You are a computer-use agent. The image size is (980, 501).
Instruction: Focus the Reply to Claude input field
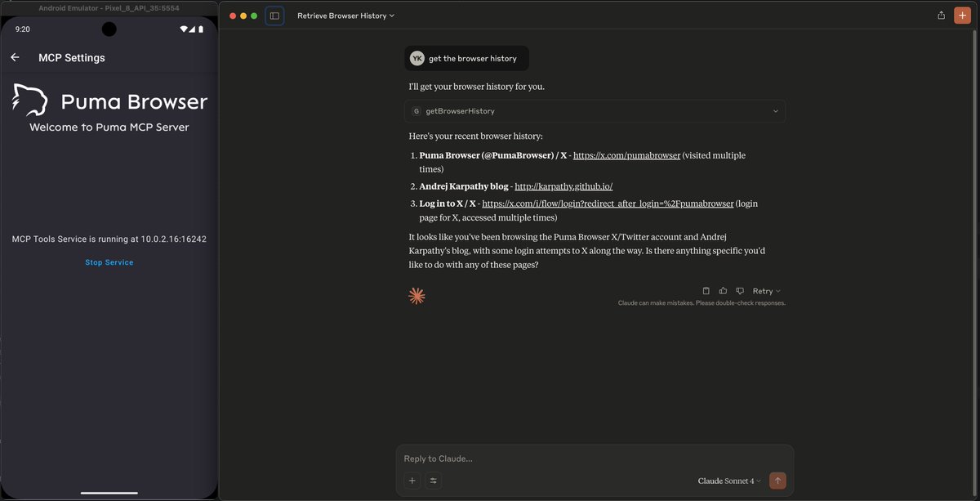click(595, 459)
